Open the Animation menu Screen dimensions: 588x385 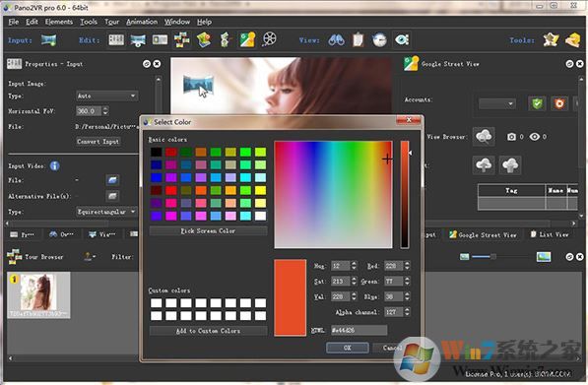click(142, 22)
